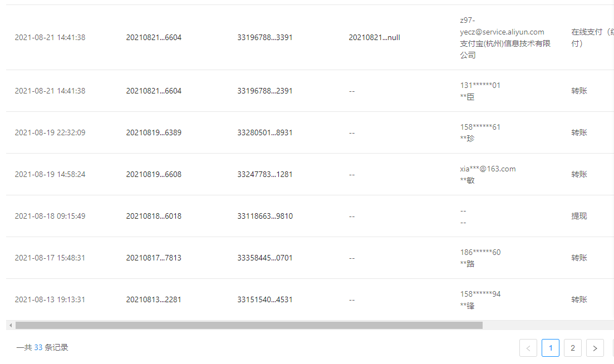The image size is (614, 364).
Task: Click transaction number 33280501...8931
Action: 265,132
